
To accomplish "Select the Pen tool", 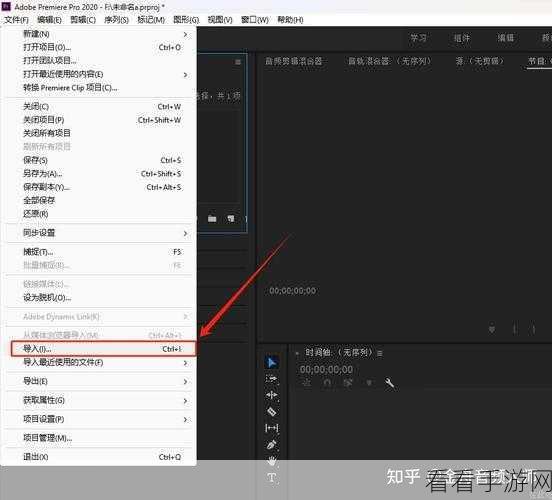I will (272, 445).
